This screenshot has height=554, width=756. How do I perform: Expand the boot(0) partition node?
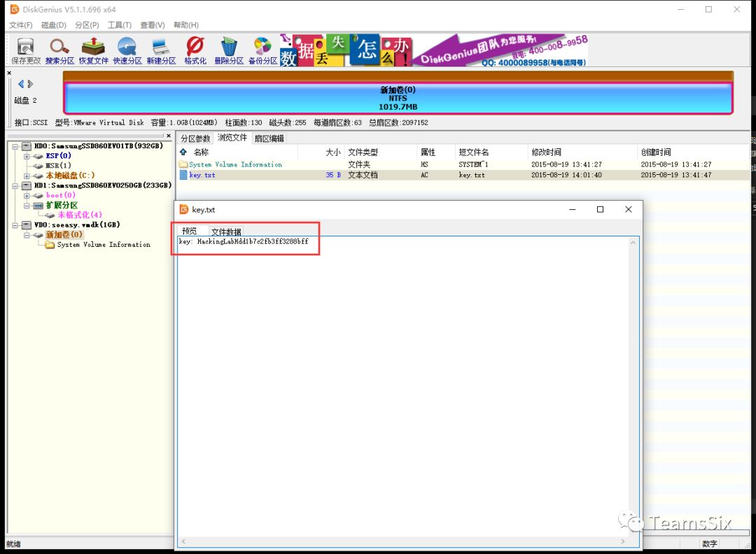pos(27,196)
